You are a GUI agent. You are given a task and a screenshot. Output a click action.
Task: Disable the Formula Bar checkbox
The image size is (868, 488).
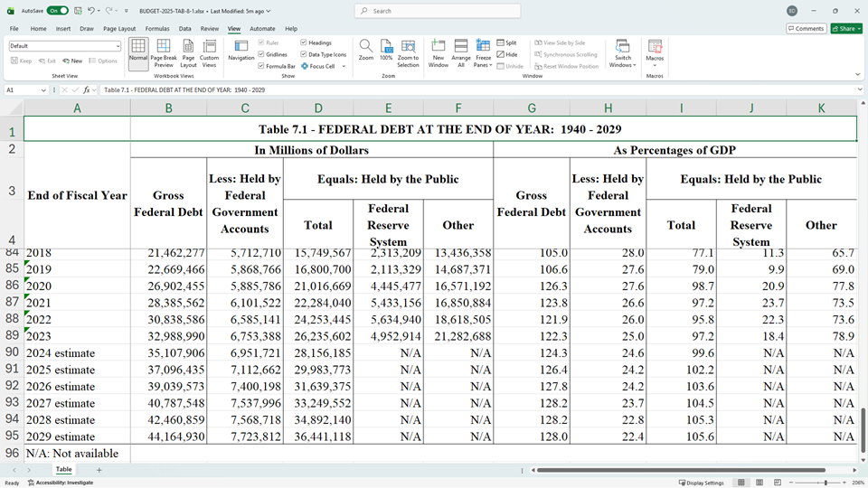pos(261,66)
